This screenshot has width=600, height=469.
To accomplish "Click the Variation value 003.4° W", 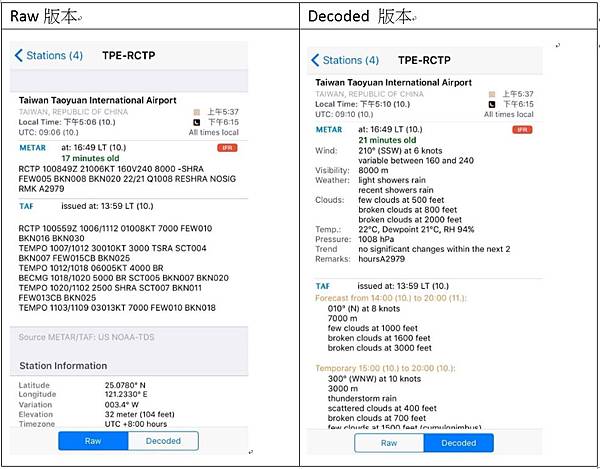I will click(x=122, y=405).
